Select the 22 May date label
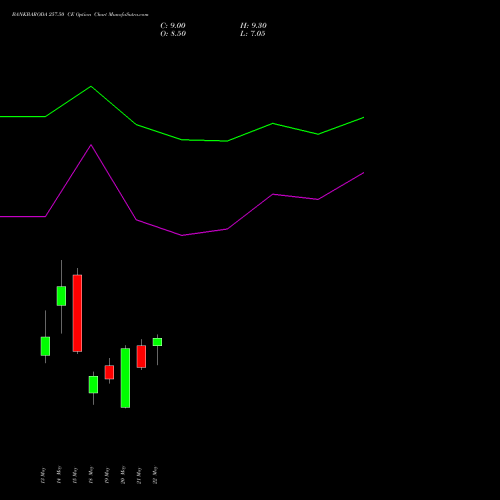The image size is (500, 500). [155, 475]
